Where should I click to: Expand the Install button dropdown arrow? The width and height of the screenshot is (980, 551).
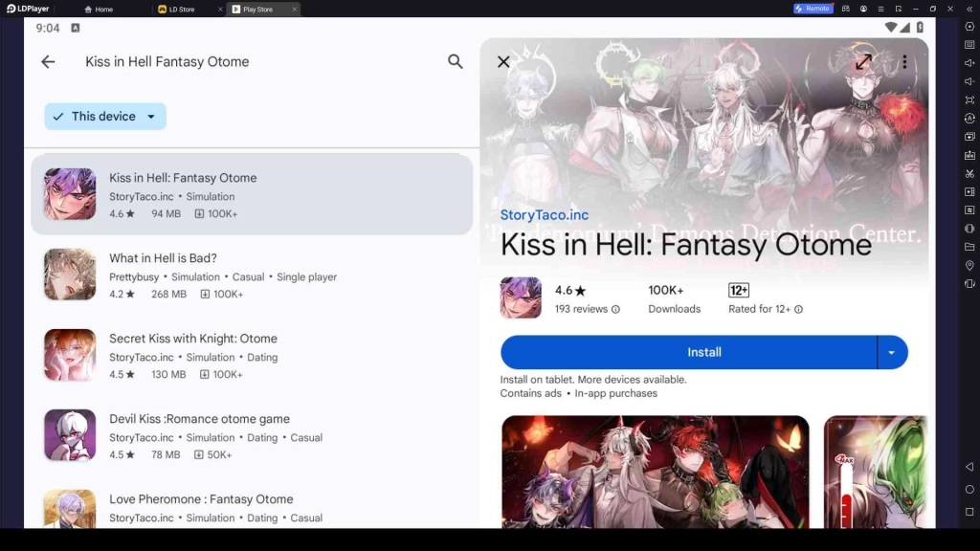892,352
